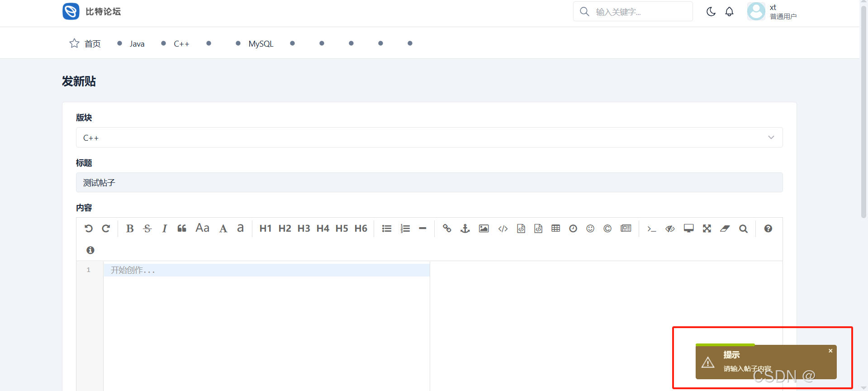Insert an H4 heading

(323, 229)
